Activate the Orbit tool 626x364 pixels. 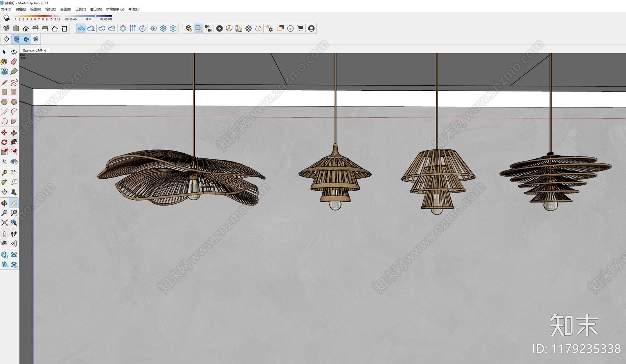(4, 203)
